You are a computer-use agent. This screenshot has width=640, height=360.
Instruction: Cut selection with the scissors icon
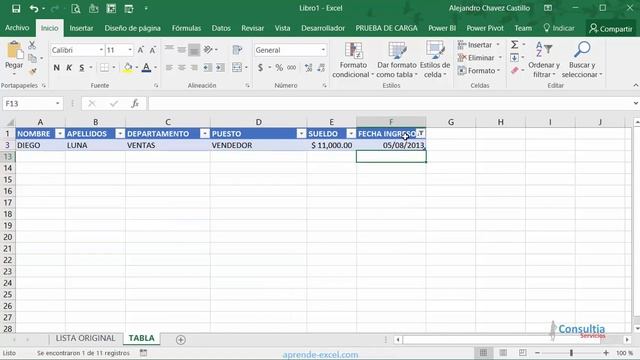(x=32, y=45)
